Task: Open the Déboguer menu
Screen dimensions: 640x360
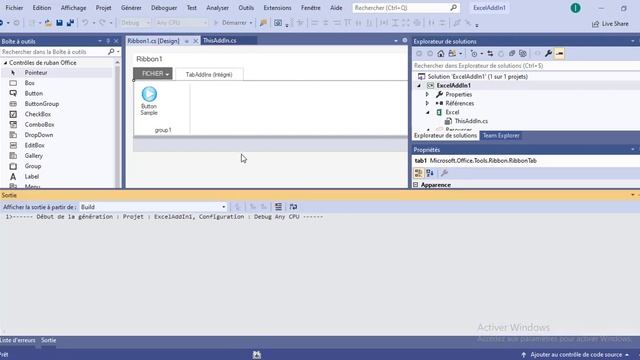Action: tap(164, 8)
